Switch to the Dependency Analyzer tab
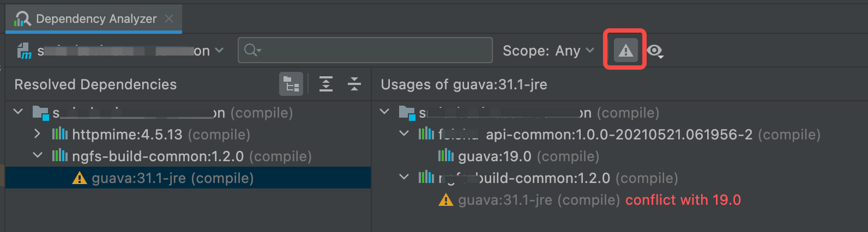This screenshot has width=868, height=232. pyautogui.click(x=95, y=19)
